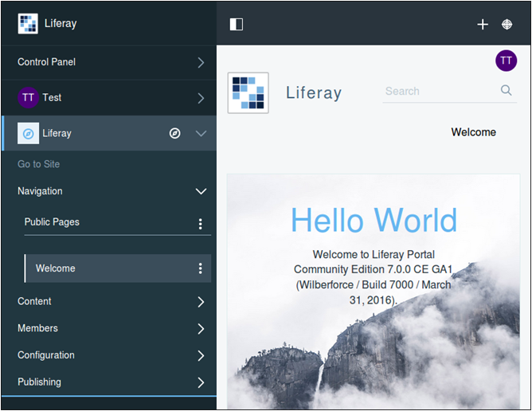Expand the Test user section
Viewport: 532px width, 411px height.
click(200, 98)
